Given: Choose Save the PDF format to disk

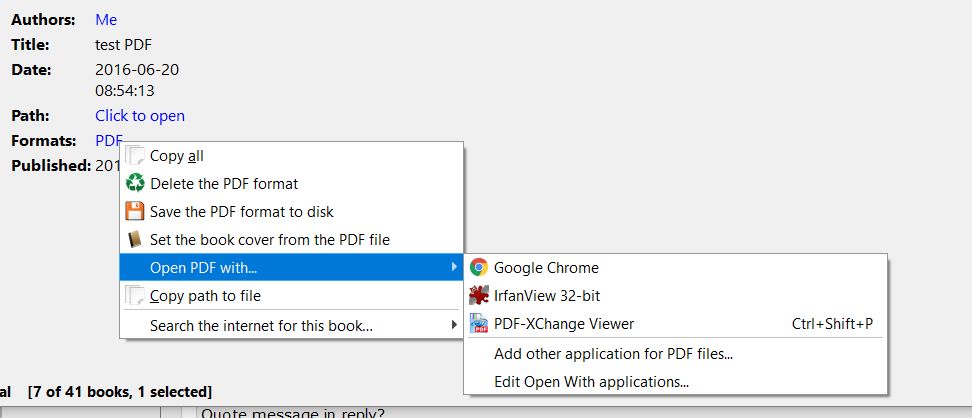Looking at the screenshot, I should (x=242, y=212).
